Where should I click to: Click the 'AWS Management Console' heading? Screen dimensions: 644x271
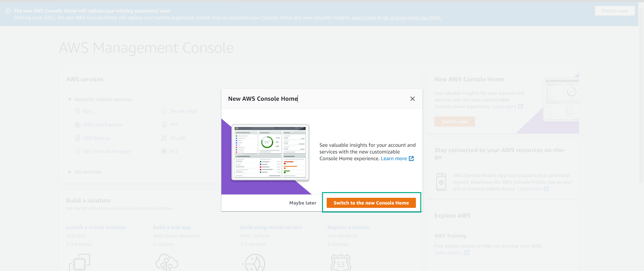coord(146,48)
